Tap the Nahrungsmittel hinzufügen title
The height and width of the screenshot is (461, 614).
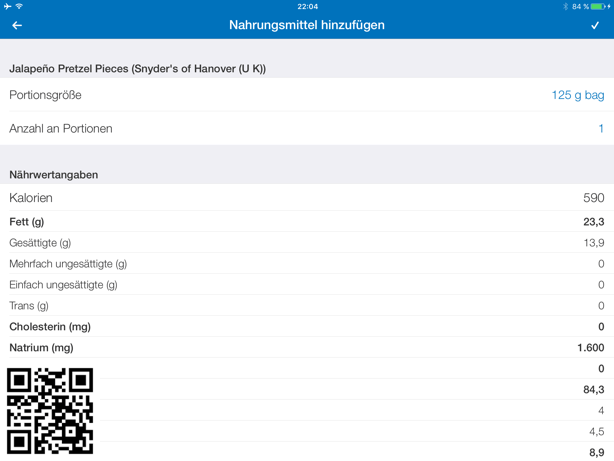[x=306, y=25]
